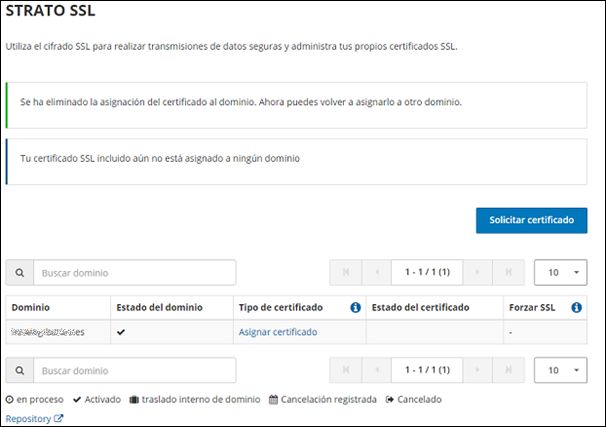
Task: Click the Cancelado legend exit icon
Action: 390,399
